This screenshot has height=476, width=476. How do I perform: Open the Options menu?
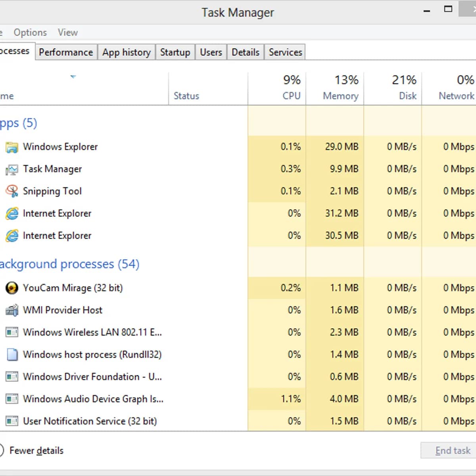click(x=30, y=33)
